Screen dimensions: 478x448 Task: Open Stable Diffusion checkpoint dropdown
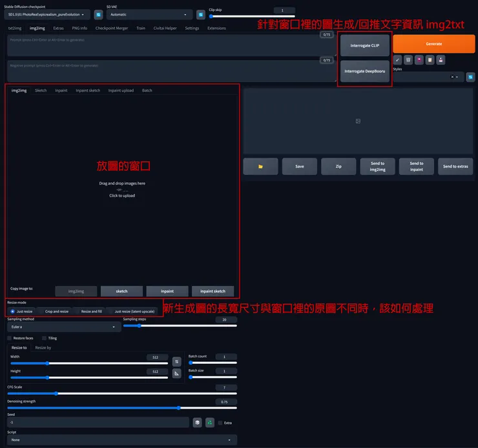pyautogui.click(x=47, y=15)
